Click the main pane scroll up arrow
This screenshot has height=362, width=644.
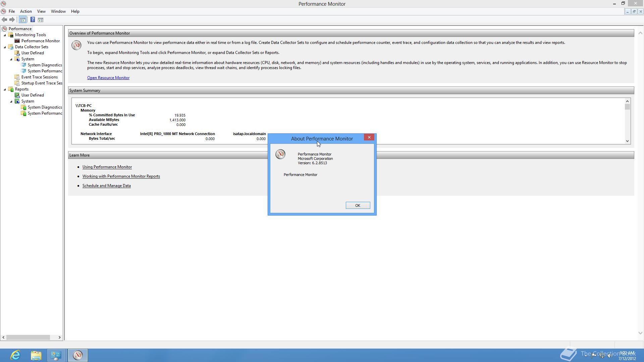(640, 33)
